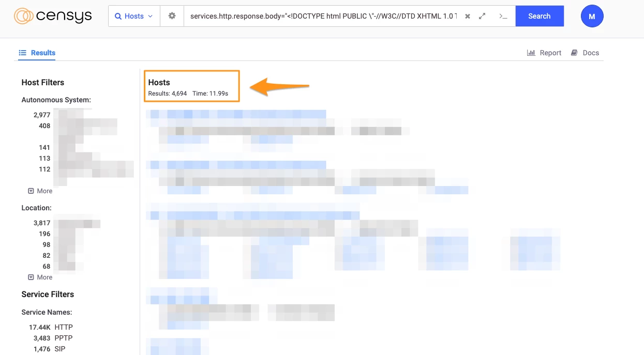
Task: Expand search bar with the fullscreen arrows icon
Action: 482,16
